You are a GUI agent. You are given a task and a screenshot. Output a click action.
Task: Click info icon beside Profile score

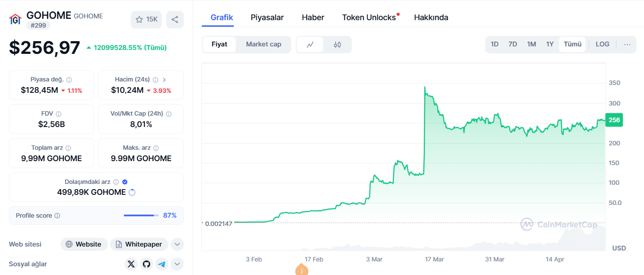click(57, 216)
